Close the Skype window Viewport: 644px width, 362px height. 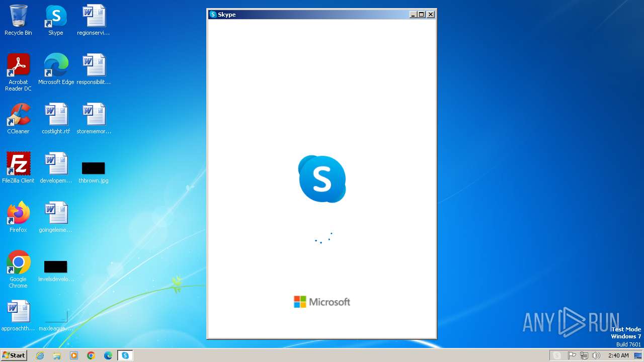(x=431, y=15)
